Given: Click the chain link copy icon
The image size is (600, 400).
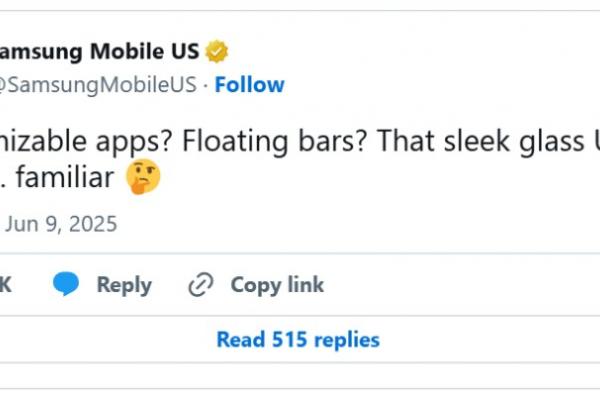Looking at the screenshot, I should point(201,284).
